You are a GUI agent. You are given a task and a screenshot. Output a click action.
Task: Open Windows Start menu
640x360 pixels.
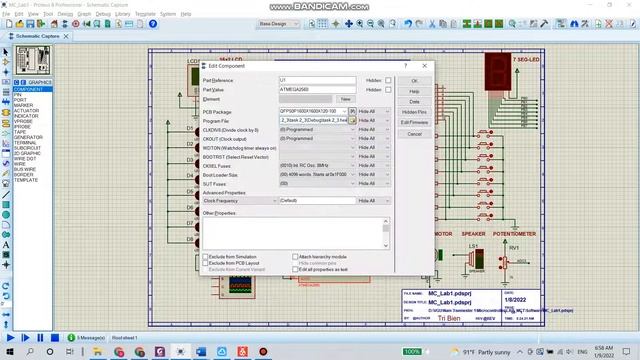[x=9, y=351]
